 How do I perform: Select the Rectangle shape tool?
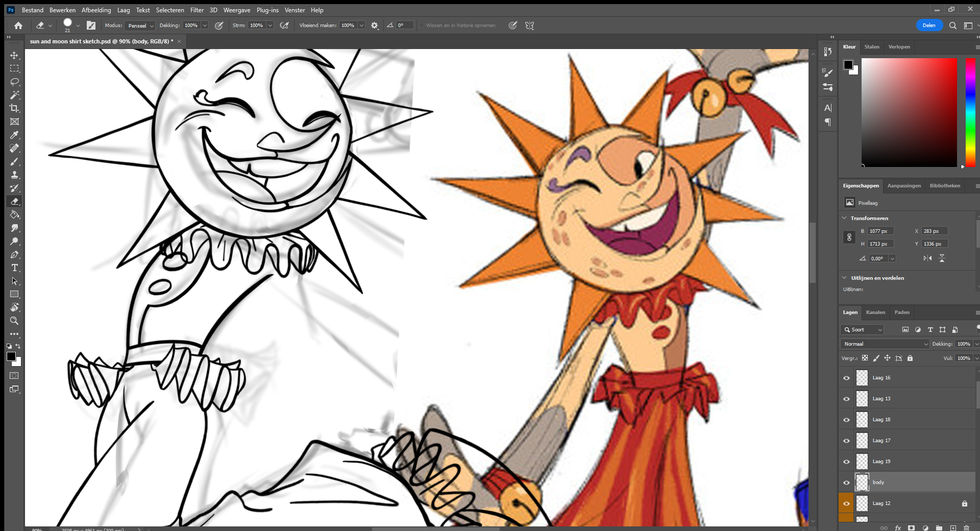pos(14,294)
